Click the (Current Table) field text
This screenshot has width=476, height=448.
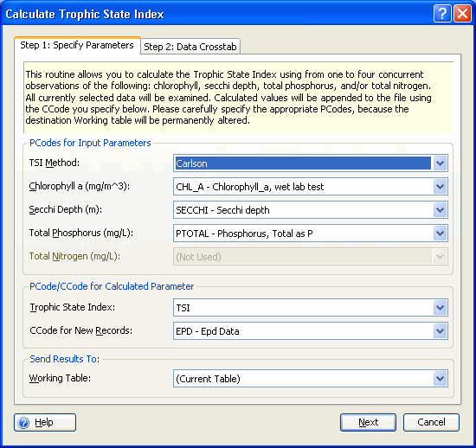208,379
